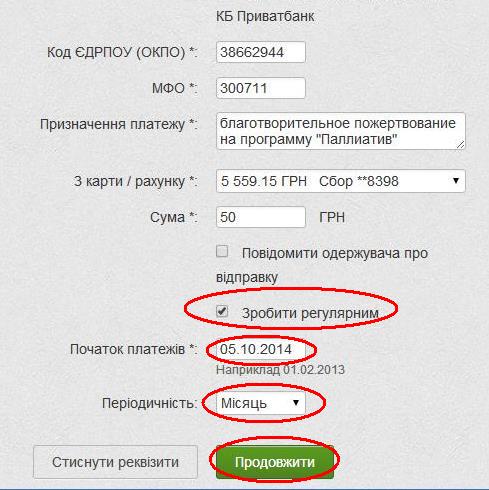This screenshot has width=489, height=490.
Task: Click inside the Призначення платежу text area
Action: (341, 131)
